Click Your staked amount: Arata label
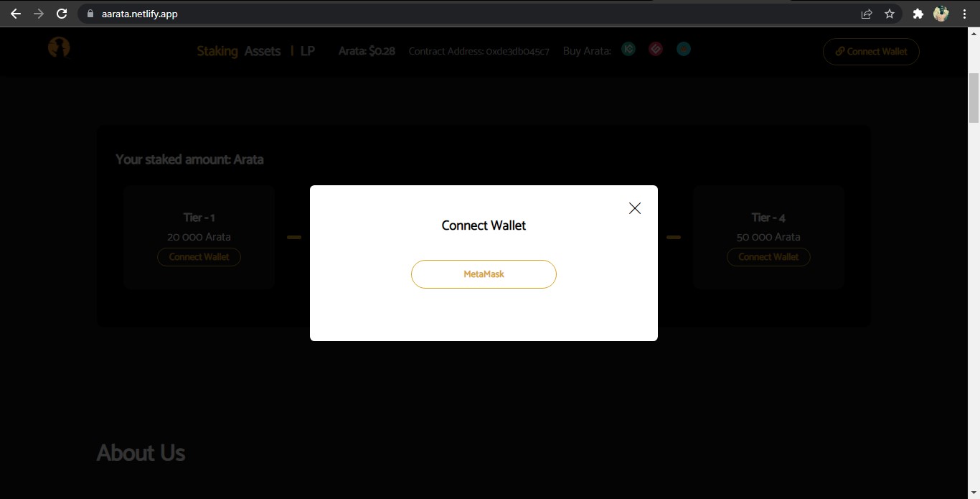Image resolution: width=980 pixels, height=499 pixels. tap(189, 159)
